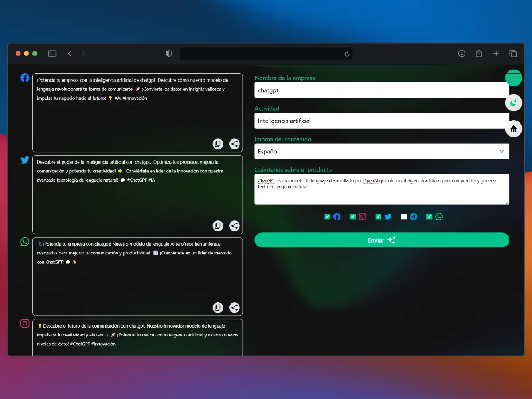Go to home via house icon
This screenshot has height=399, width=532.
pyautogui.click(x=513, y=129)
